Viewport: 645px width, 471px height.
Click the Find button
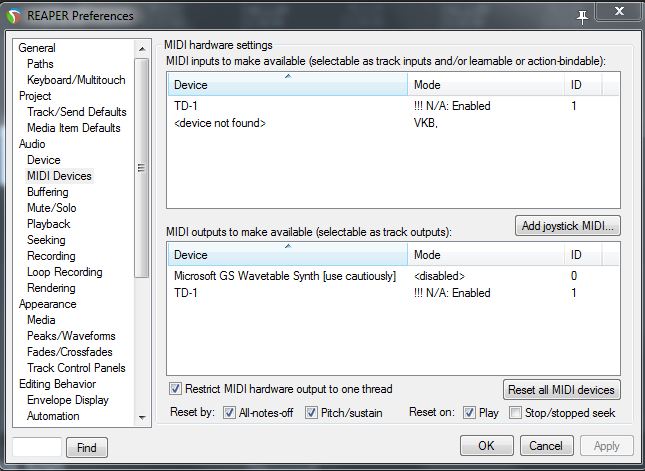(x=87, y=448)
